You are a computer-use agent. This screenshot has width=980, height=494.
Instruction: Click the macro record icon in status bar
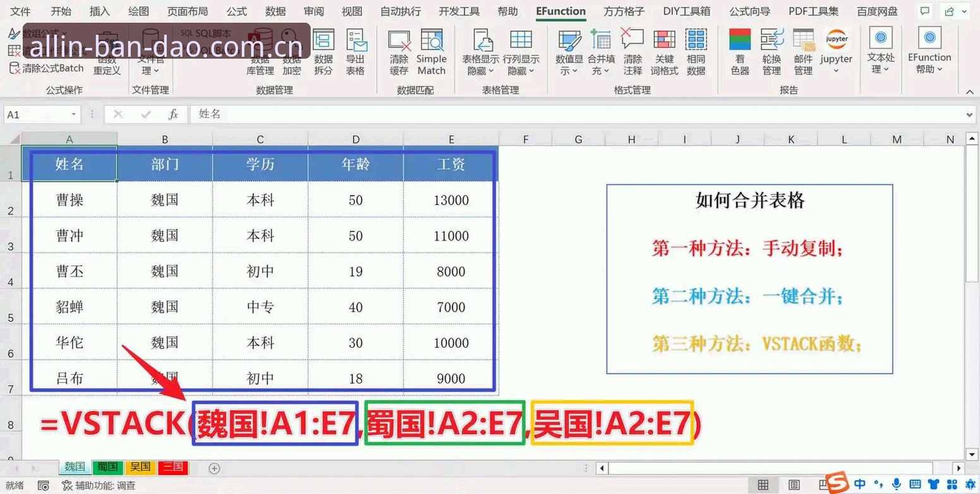click(44, 486)
